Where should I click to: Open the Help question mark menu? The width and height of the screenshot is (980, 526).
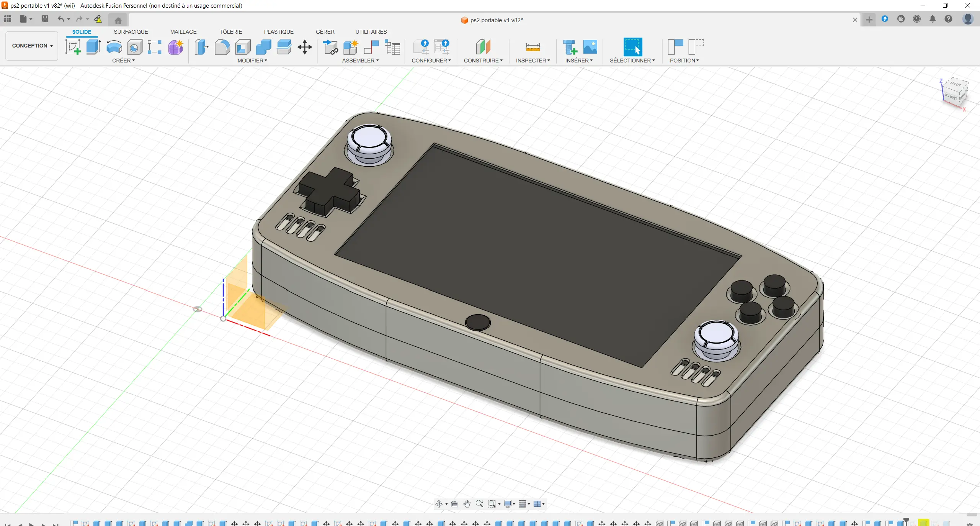948,19
